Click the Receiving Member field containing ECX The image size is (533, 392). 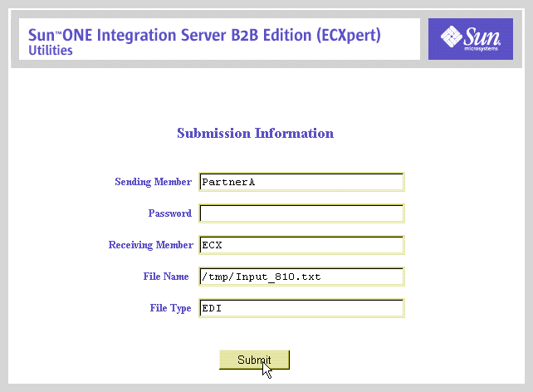pyautogui.click(x=302, y=245)
